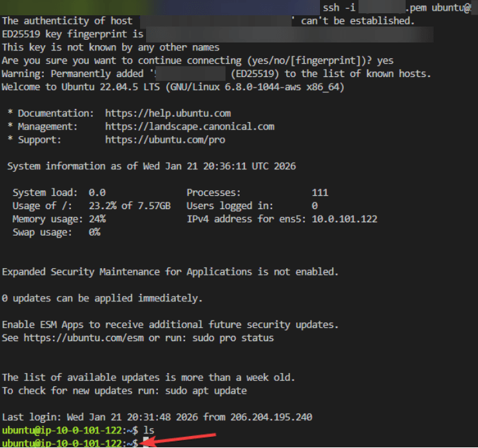Click the green 'ubuntu@ip-10-0-101-122' prompt on the ls line
Screen dimensions: 478x448
[63, 431]
